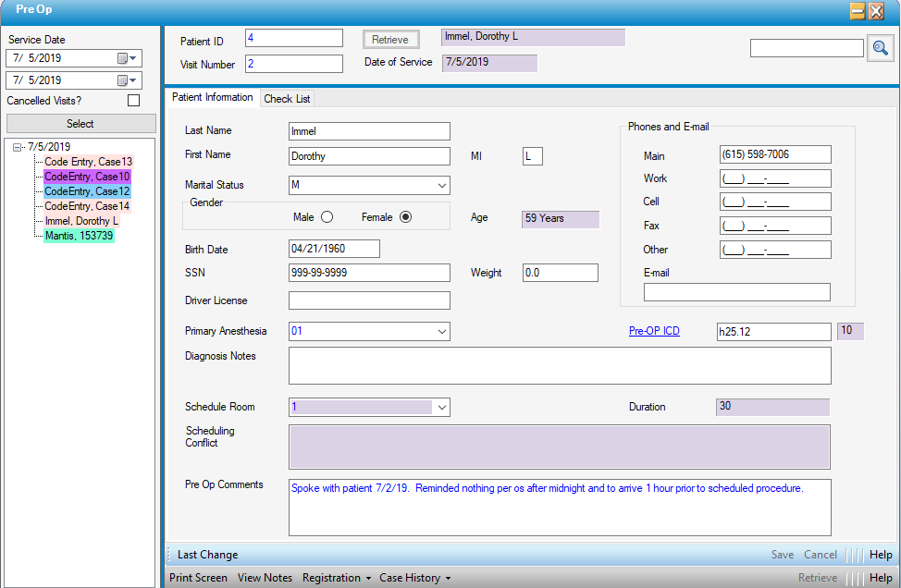Open View Notes from the bottom toolbar

point(265,578)
